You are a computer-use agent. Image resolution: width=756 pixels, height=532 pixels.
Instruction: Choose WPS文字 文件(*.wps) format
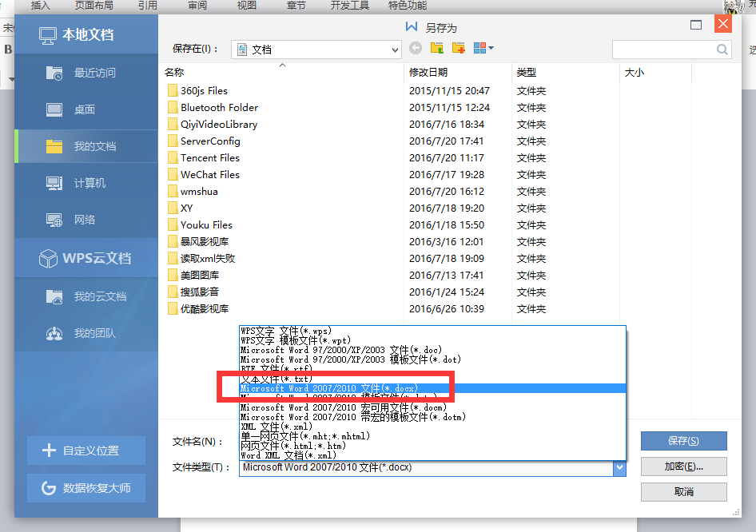[x=432, y=331]
